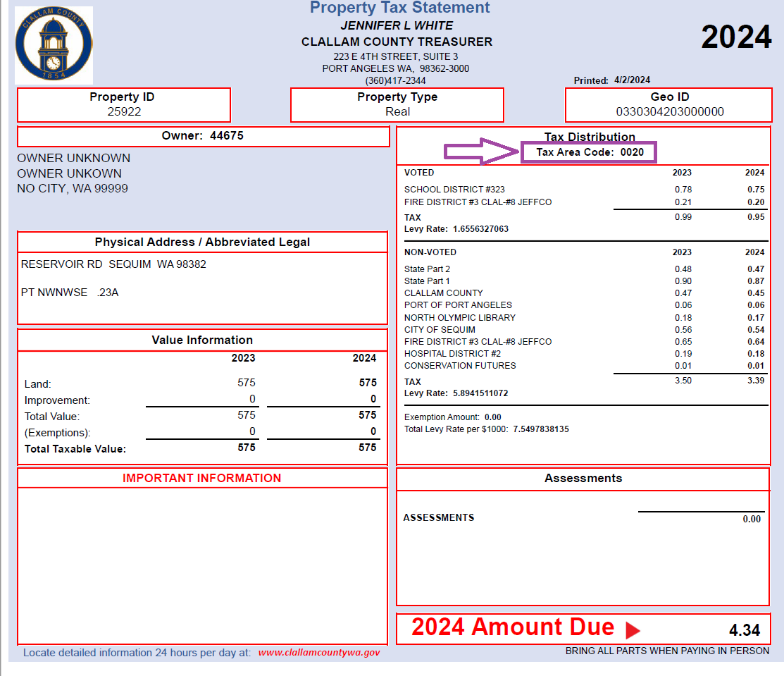784x676 pixels.
Task: Click the Geo ID number 0330304203000000
Action: tap(669, 111)
